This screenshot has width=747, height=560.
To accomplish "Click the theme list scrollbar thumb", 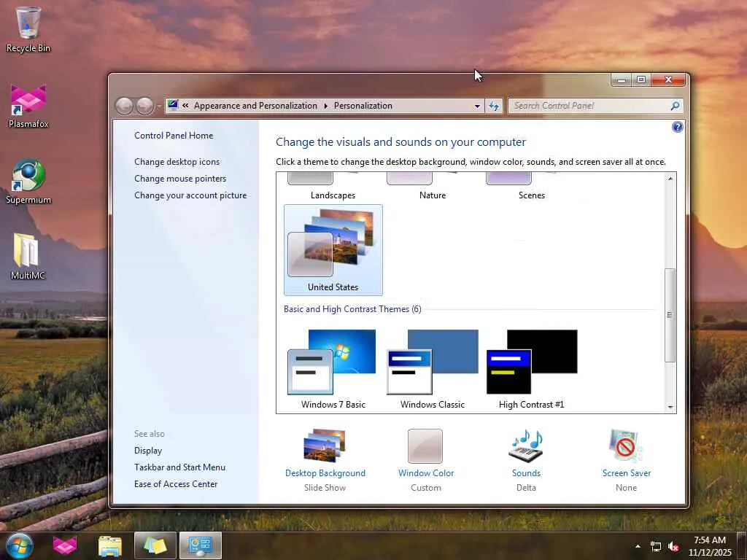I will coord(670,315).
